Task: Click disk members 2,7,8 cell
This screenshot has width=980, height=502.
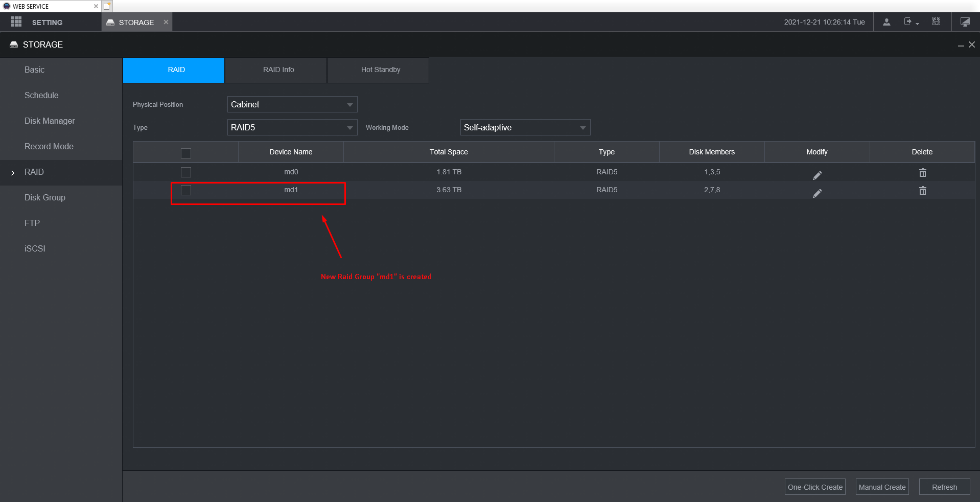Action: pos(712,190)
